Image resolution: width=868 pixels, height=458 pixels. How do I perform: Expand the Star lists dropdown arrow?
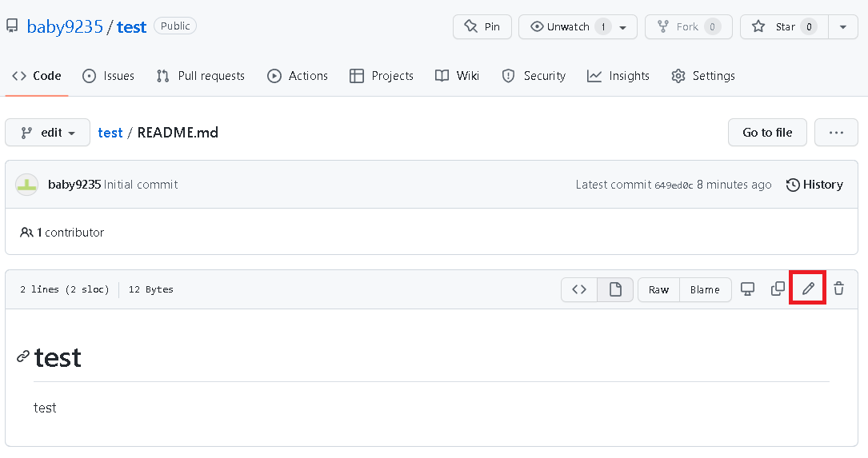843,26
